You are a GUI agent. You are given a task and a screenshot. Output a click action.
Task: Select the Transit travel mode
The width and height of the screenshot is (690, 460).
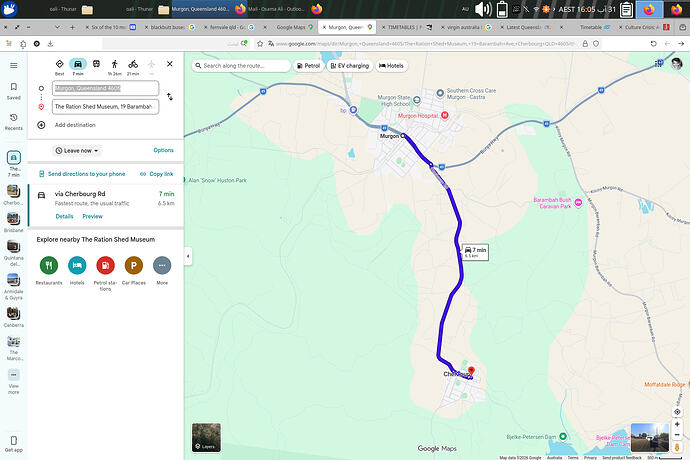click(96, 64)
